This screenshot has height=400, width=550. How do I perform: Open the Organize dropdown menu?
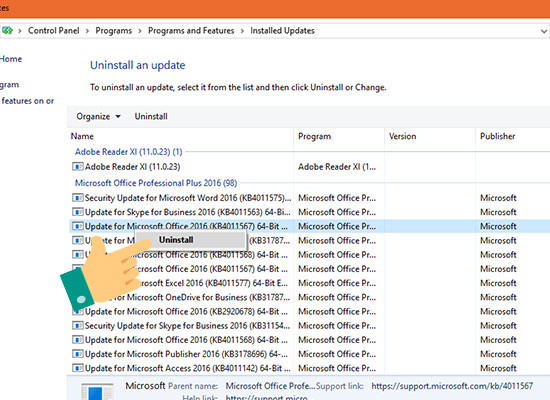pyautogui.click(x=99, y=116)
